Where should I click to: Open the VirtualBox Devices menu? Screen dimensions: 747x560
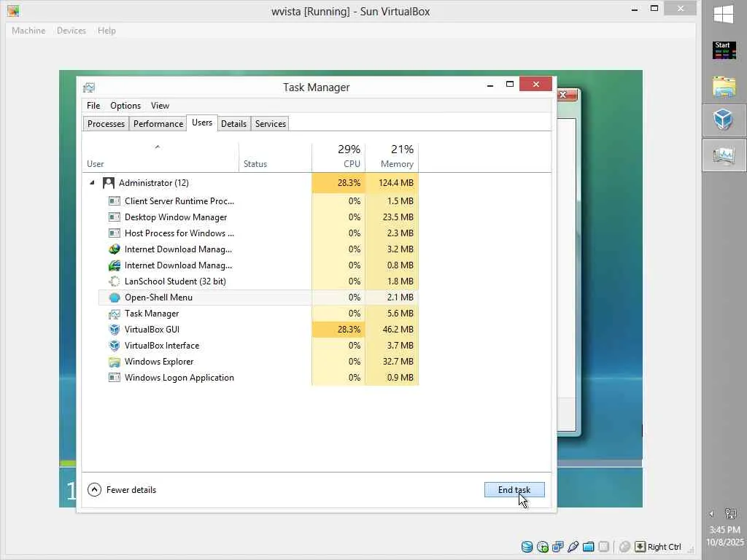point(71,31)
